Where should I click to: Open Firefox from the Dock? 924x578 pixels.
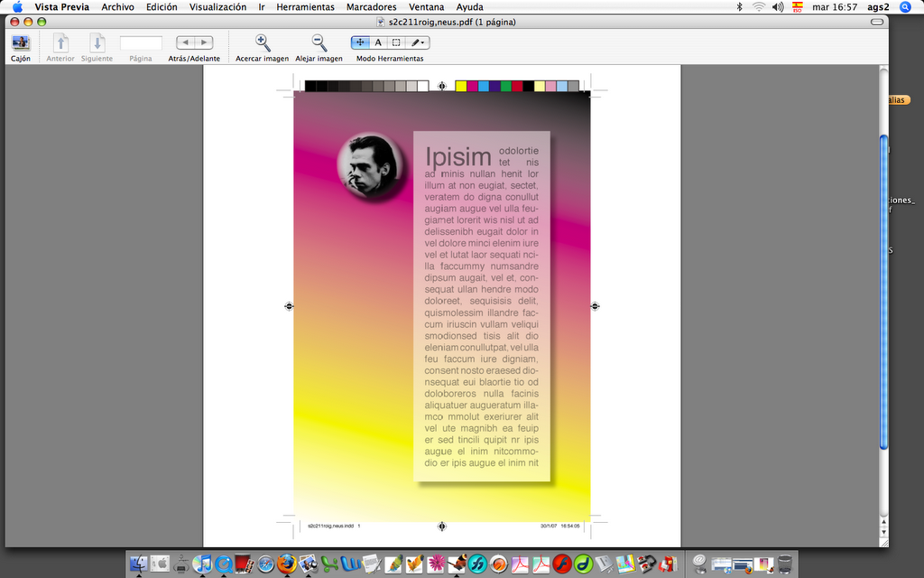tap(287, 564)
